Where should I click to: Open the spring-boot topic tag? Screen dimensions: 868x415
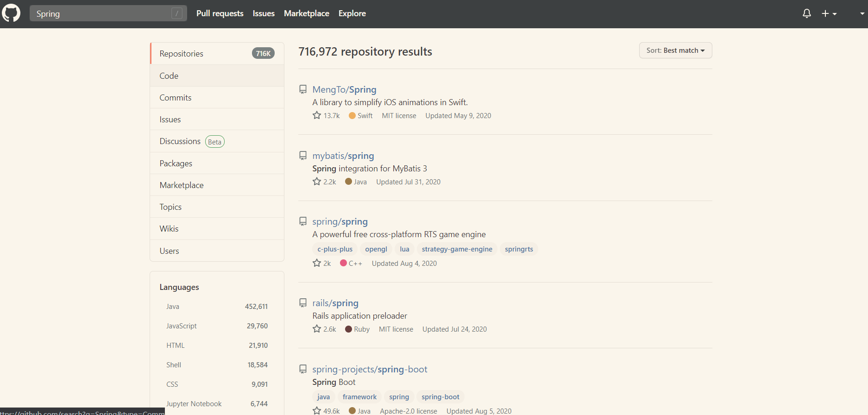coord(440,397)
